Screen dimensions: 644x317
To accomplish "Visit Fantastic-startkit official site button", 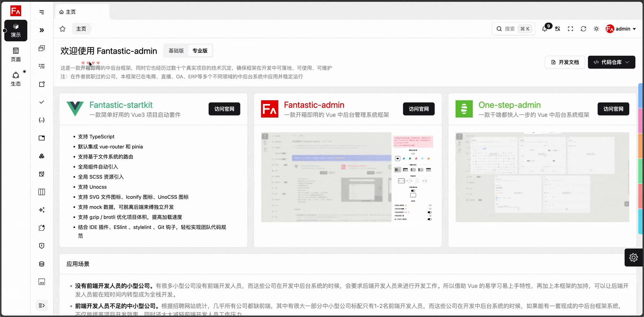I will 224,109.
